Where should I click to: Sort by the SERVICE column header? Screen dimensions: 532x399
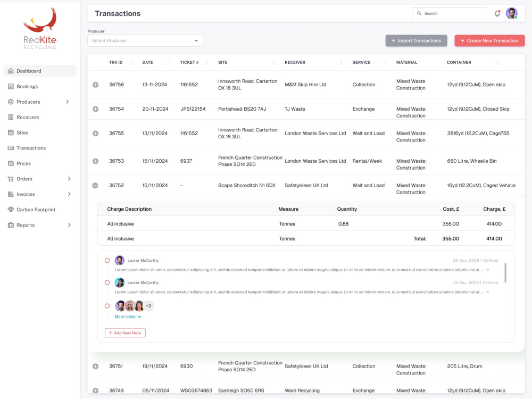361,62
